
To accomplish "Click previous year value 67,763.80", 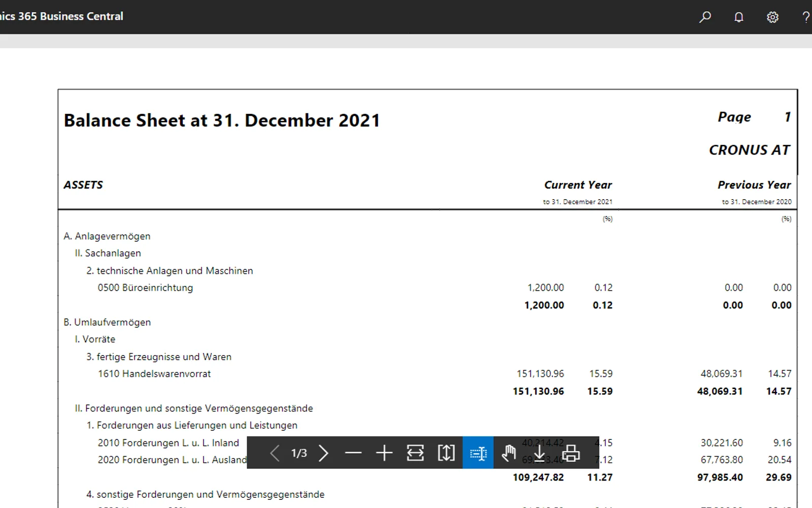I will pyautogui.click(x=722, y=460).
